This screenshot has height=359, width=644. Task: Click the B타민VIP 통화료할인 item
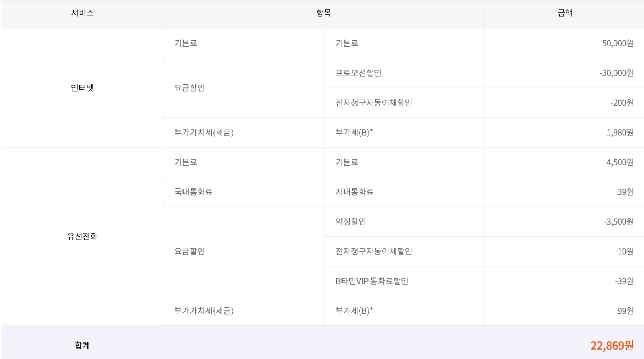(372, 281)
